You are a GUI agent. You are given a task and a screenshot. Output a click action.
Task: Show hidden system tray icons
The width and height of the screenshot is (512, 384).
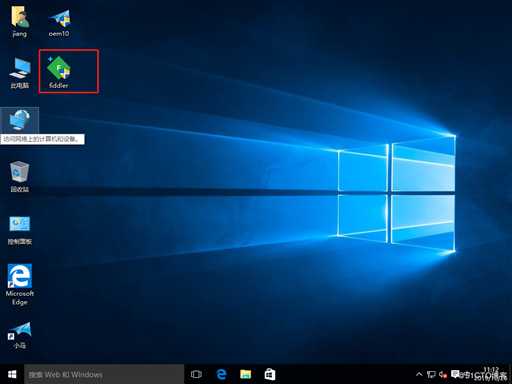click(419, 374)
